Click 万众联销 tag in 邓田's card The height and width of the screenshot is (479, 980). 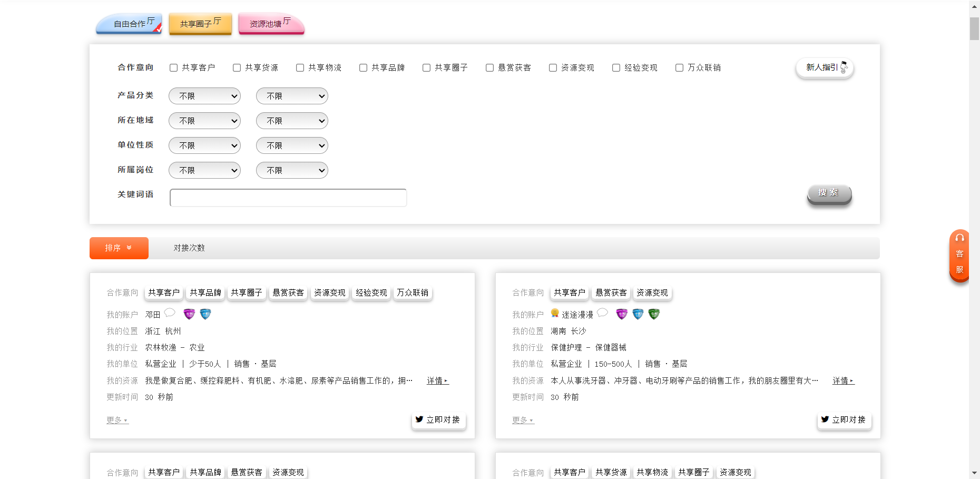pos(413,293)
